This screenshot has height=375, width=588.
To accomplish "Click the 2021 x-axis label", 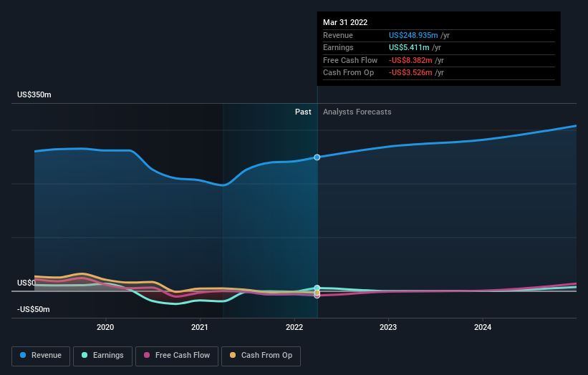I will [200, 327].
